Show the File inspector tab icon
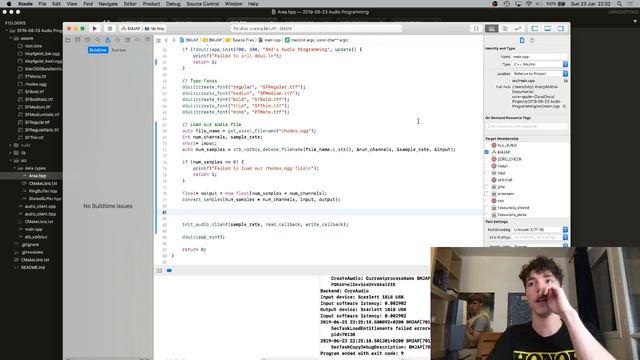Image resolution: width=640 pixels, height=360 pixels. (522, 40)
